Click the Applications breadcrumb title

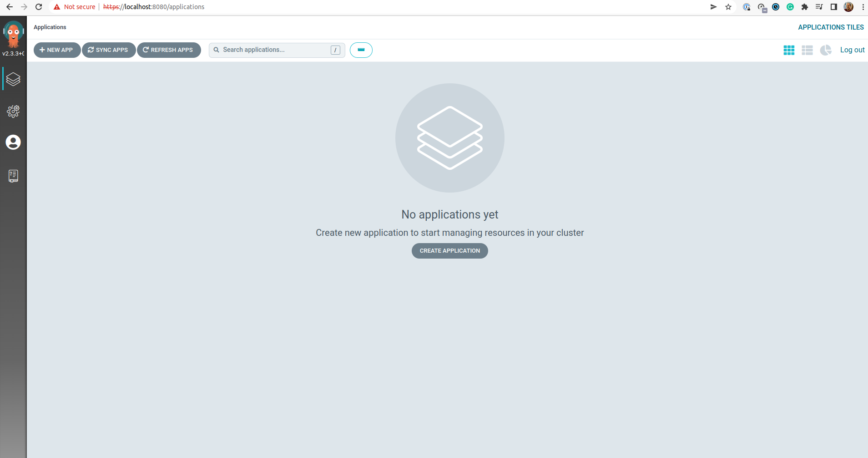pos(50,27)
